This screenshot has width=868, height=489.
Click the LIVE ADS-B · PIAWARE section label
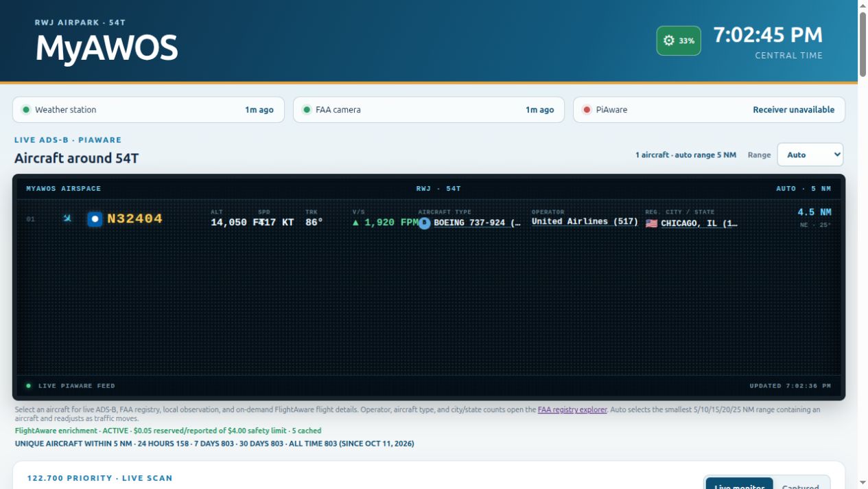pos(68,140)
